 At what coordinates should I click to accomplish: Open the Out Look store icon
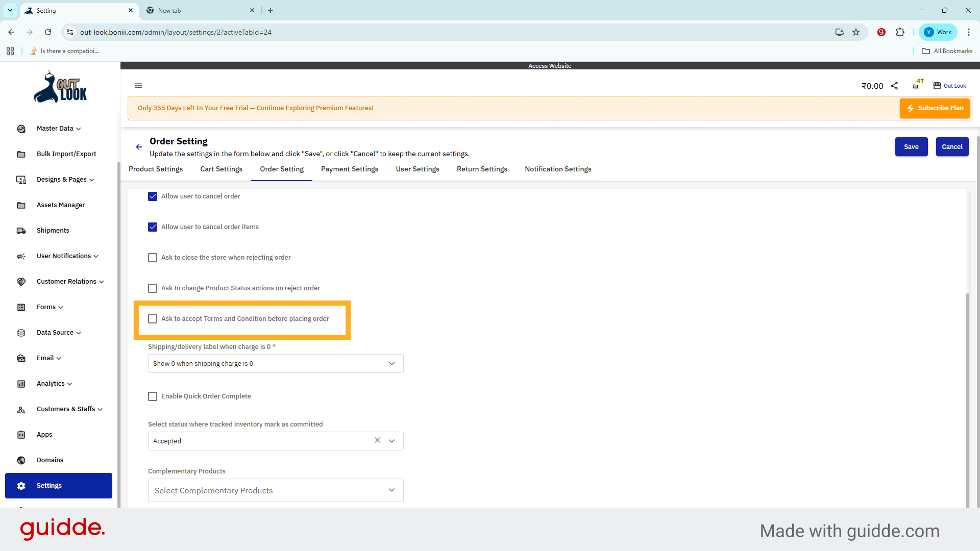(x=937, y=85)
